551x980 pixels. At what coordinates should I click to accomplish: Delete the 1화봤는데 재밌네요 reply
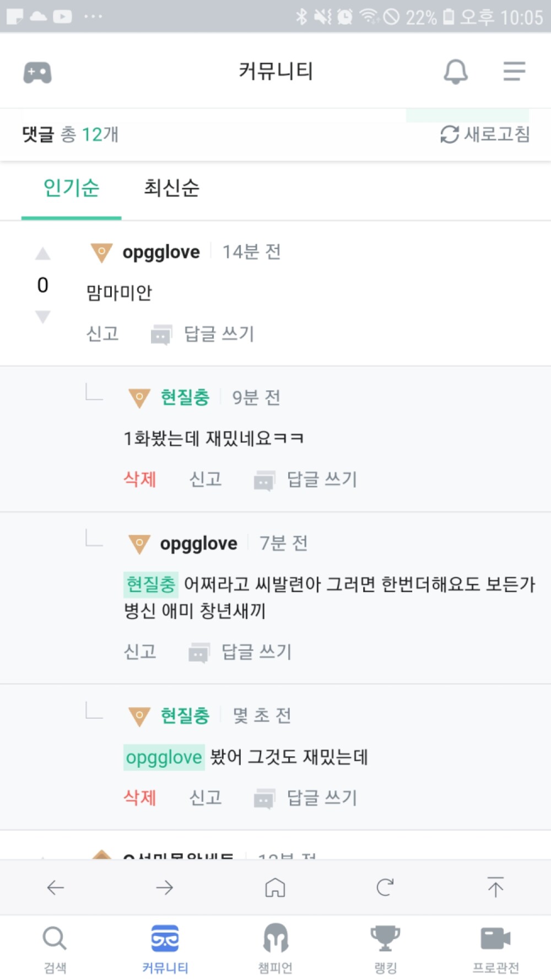[140, 479]
